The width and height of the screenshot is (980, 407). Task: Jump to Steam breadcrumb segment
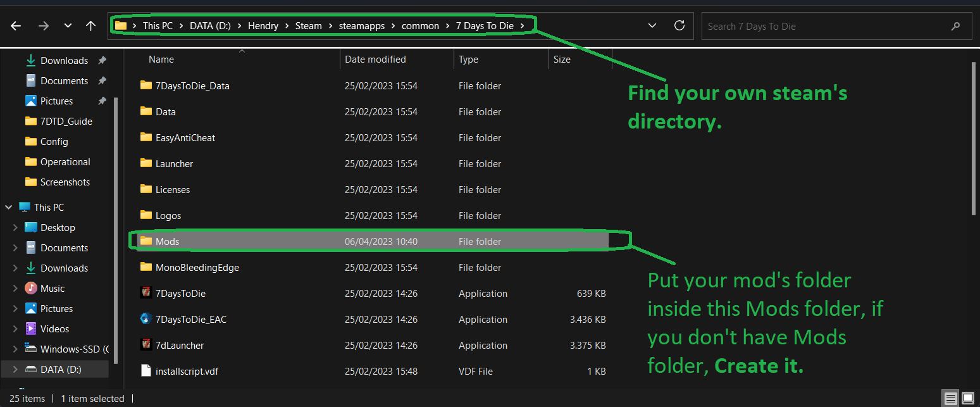(309, 26)
